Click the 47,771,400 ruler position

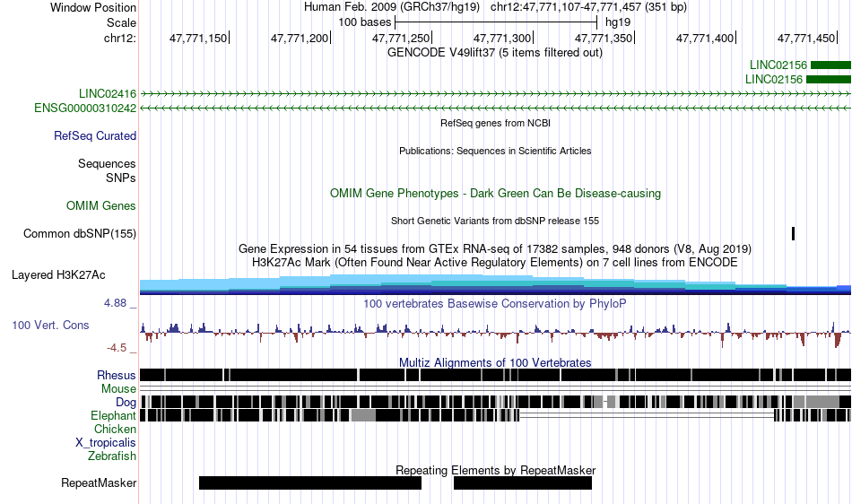coord(705,38)
